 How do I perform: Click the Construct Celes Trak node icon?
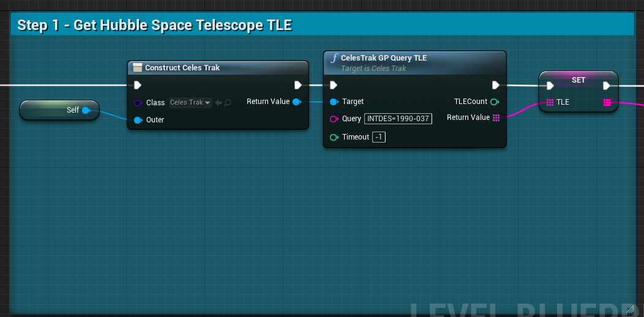(x=138, y=68)
